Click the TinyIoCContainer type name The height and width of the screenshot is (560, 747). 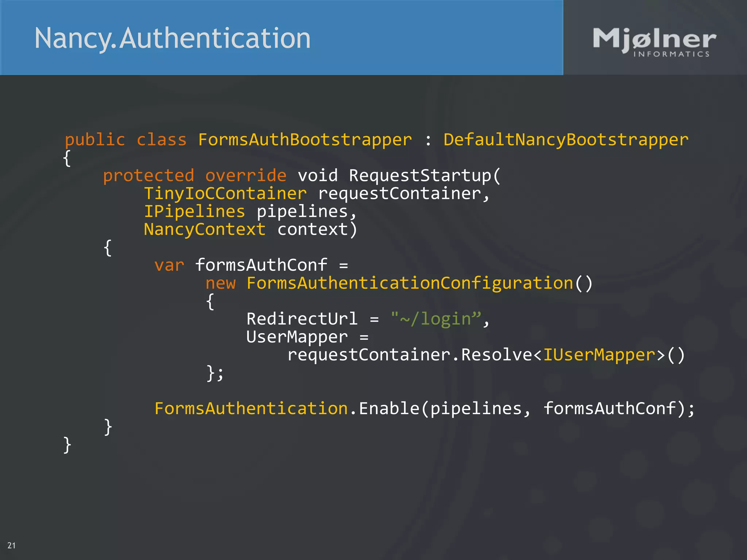click(225, 194)
